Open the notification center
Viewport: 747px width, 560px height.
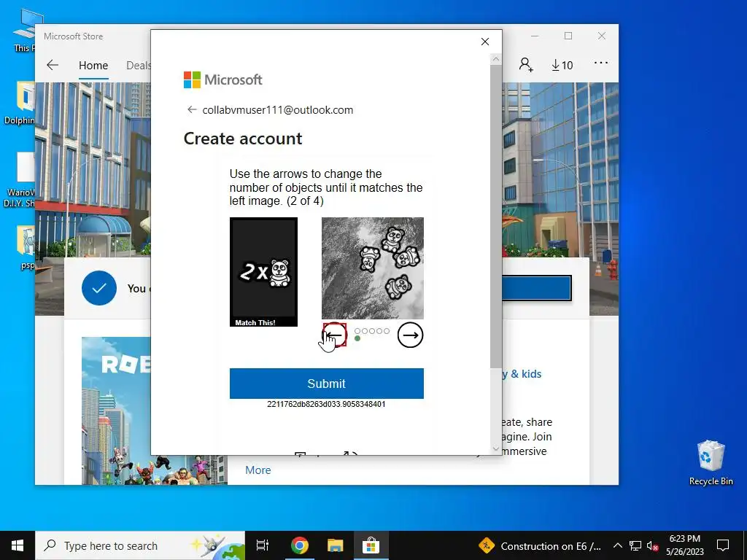(723, 545)
